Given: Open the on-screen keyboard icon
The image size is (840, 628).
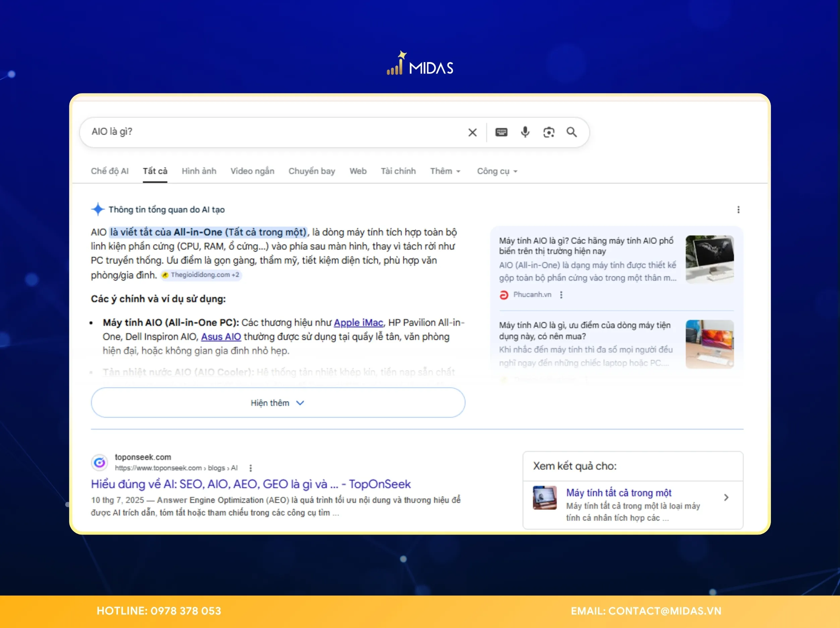Looking at the screenshot, I should pos(501,132).
